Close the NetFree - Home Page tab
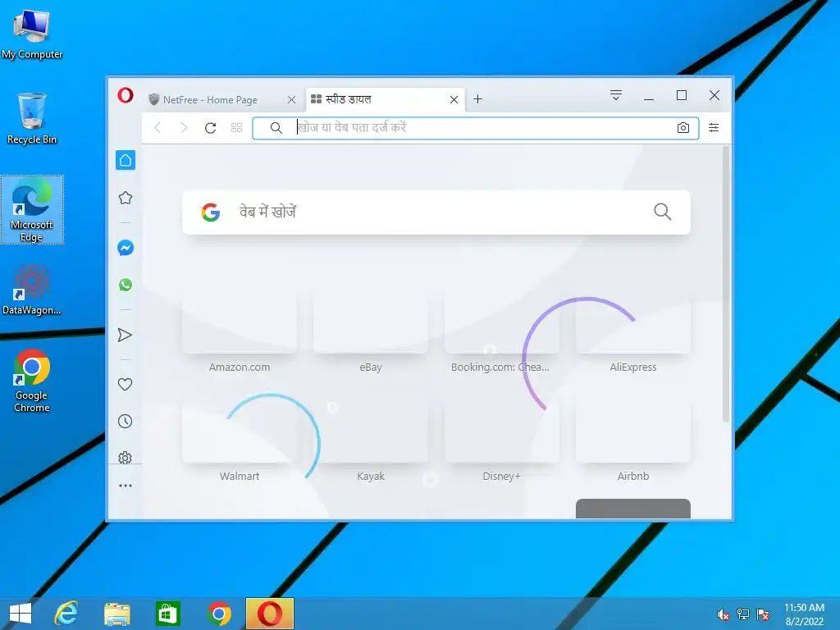 (291, 99)
